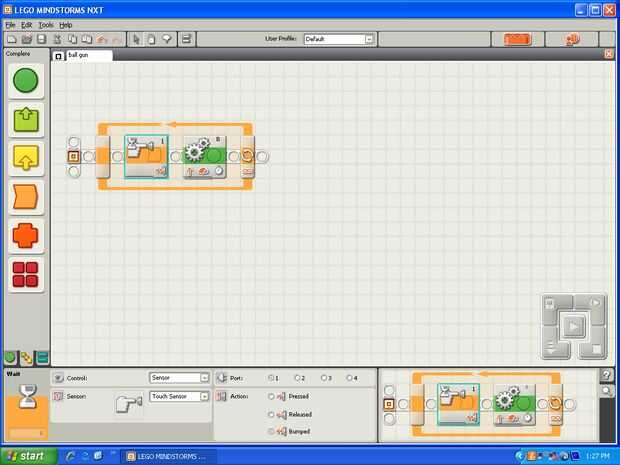The image size is (620, 465).
Task: Click the New Program toolbar icon
Action: (12, 39)
